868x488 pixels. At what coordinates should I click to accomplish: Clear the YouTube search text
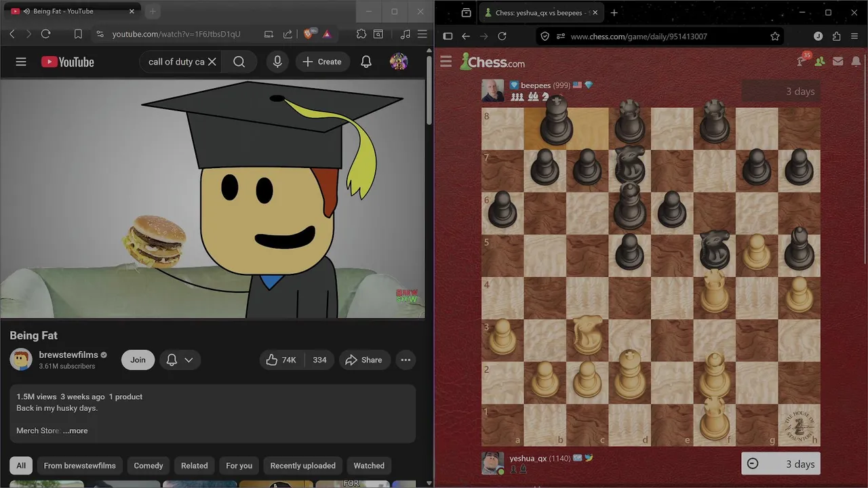(x=212, y=62)
